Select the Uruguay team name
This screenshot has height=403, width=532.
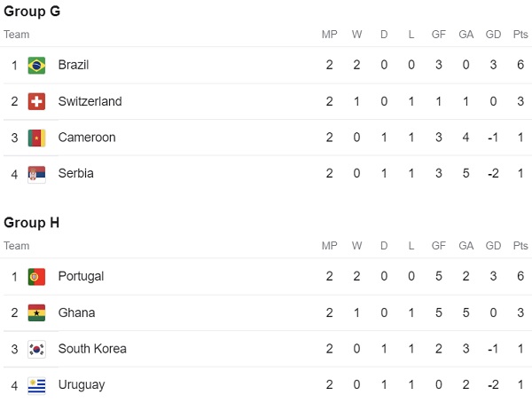82,385
